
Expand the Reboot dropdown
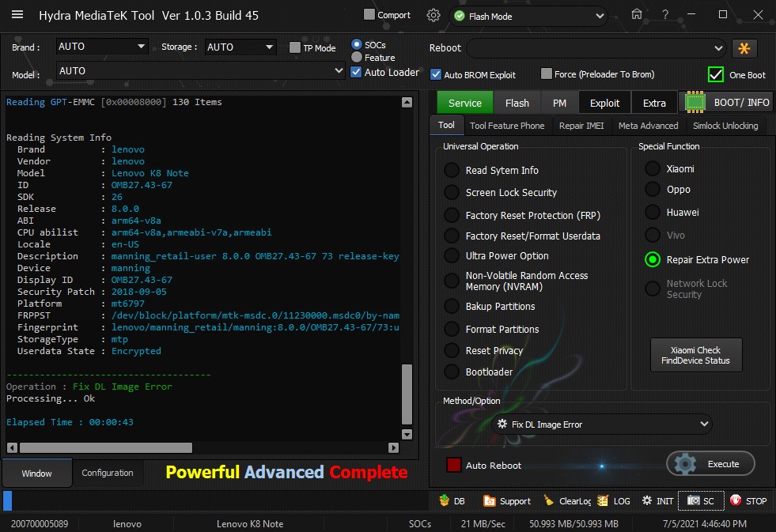(596, 48)
